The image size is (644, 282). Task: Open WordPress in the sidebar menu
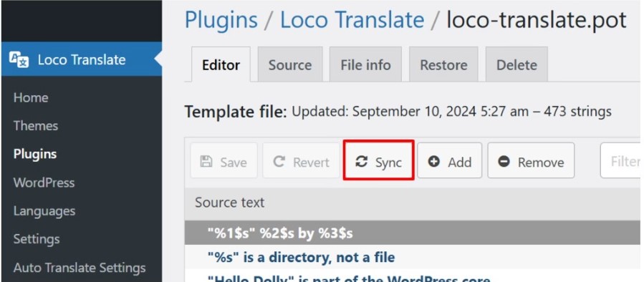click(x=44, y=183)
